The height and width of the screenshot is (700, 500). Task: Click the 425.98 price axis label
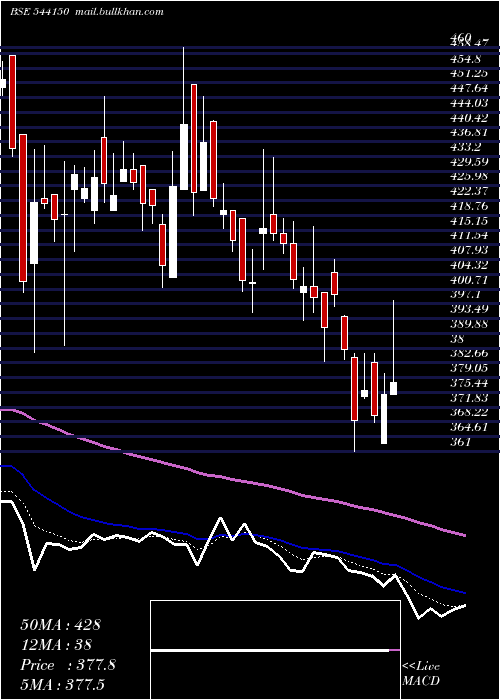click(x=469, y=176)
